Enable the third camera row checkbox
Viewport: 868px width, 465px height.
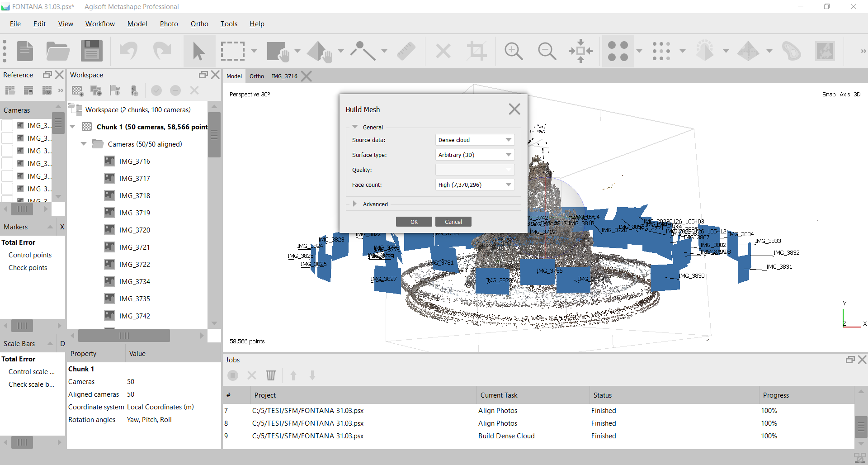tap(7, 151)
